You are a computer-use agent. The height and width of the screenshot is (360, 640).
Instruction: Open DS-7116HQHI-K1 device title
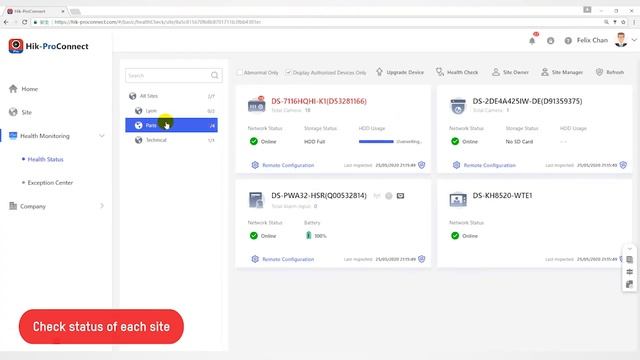pos(319,101)
